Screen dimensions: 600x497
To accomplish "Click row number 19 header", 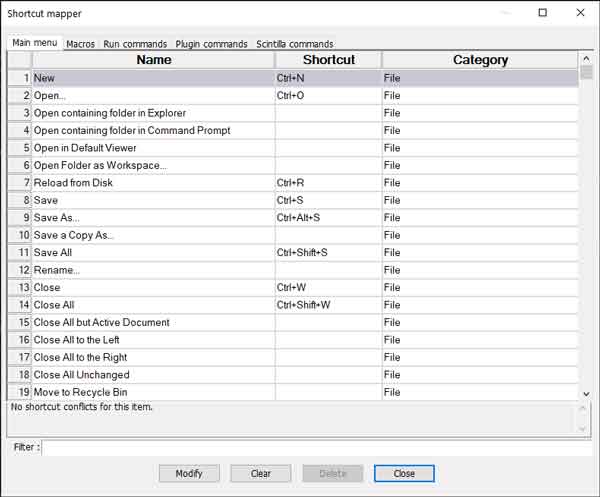I will pos(20,392).
